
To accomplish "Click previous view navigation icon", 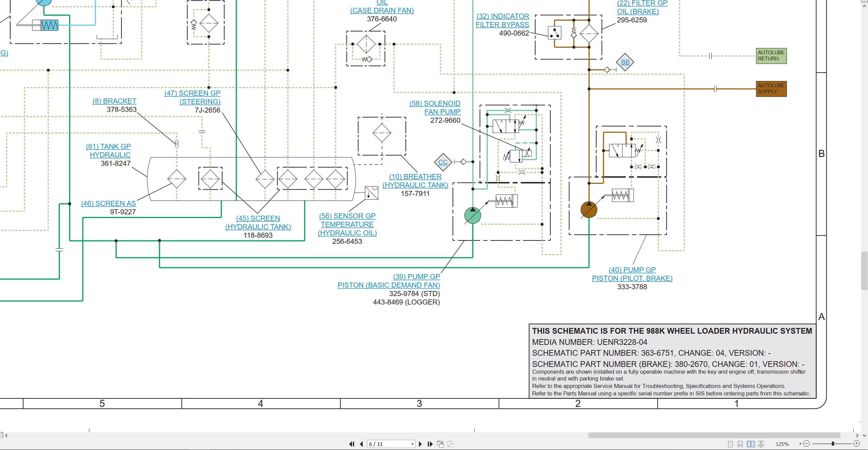I will [440, 444].
